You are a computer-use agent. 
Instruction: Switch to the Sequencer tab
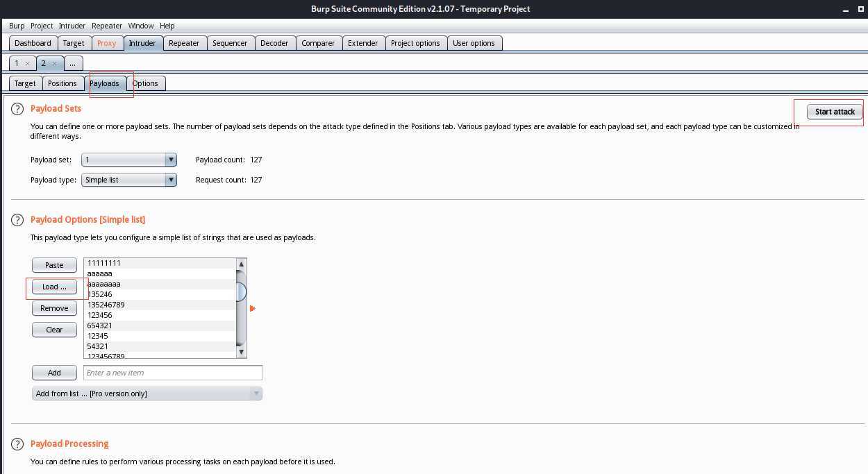230,43
